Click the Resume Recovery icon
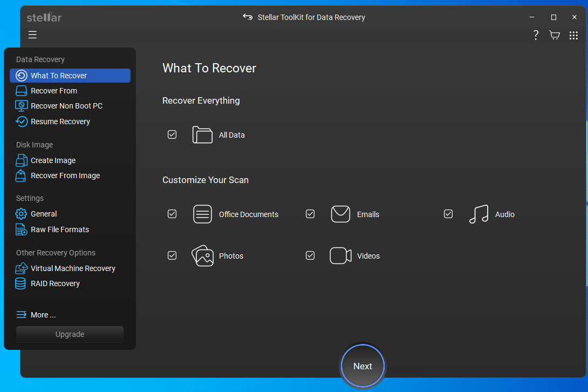 22,121
